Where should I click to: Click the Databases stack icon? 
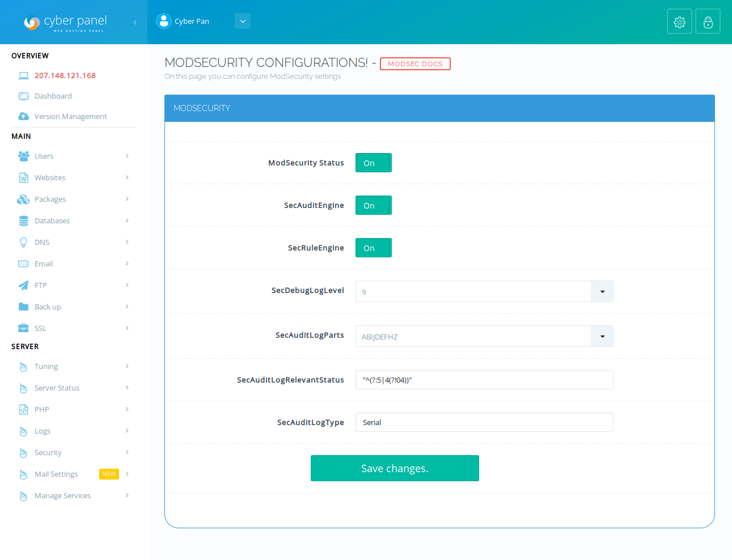23,220
